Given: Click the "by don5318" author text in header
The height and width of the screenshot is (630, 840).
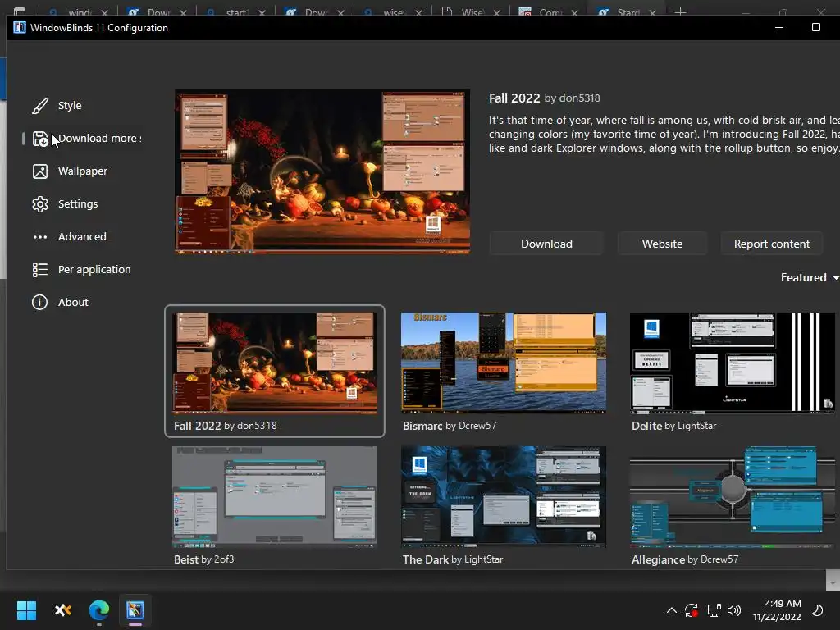Looking at the screenshot, I should point(572,98).
